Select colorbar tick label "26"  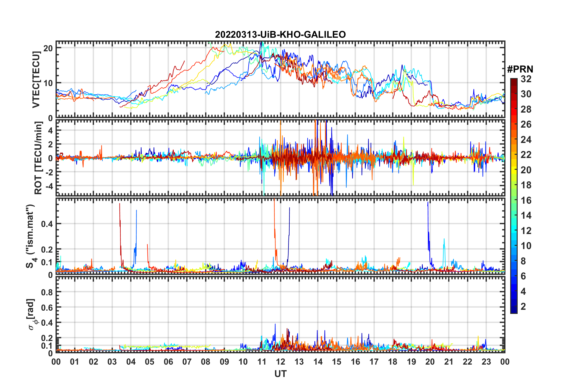click(x=526, y=124)
